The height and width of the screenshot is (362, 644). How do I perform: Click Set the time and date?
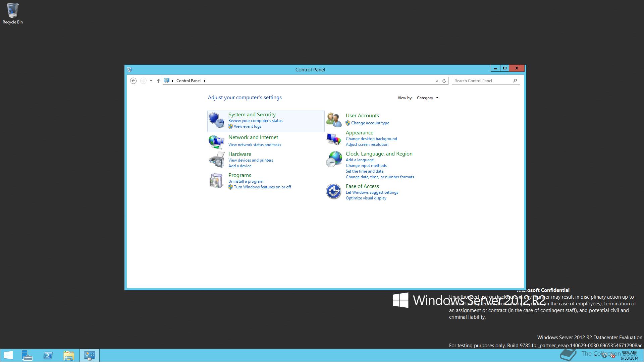pyautogui.click(x=365, y=171)
